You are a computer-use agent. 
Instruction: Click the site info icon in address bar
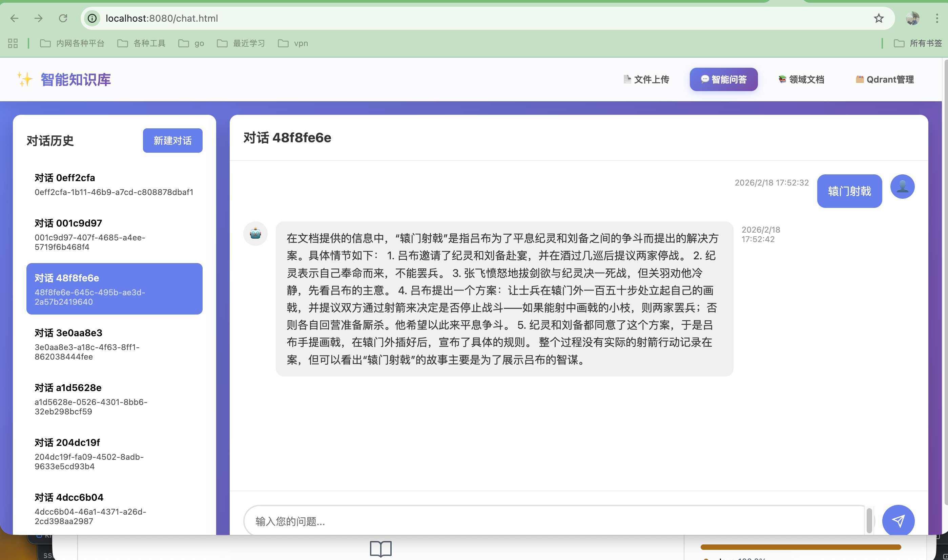[92, 18]
